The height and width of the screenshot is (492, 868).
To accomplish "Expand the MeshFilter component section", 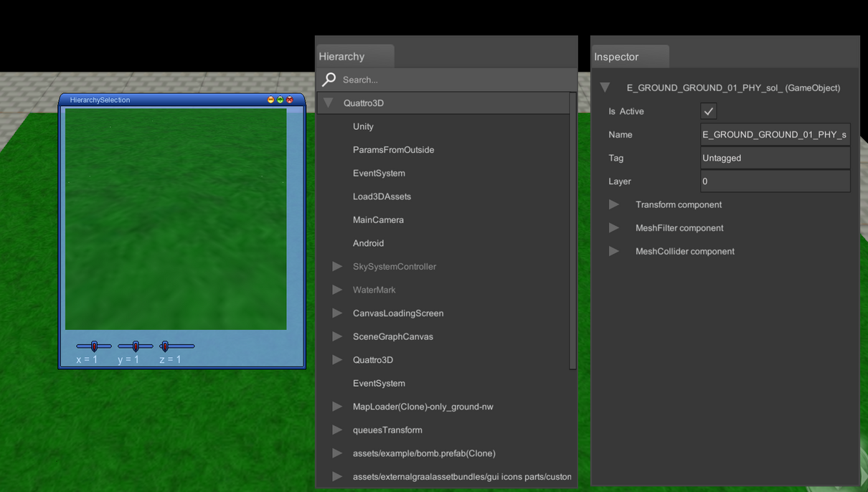I will [x=614, y=228].
